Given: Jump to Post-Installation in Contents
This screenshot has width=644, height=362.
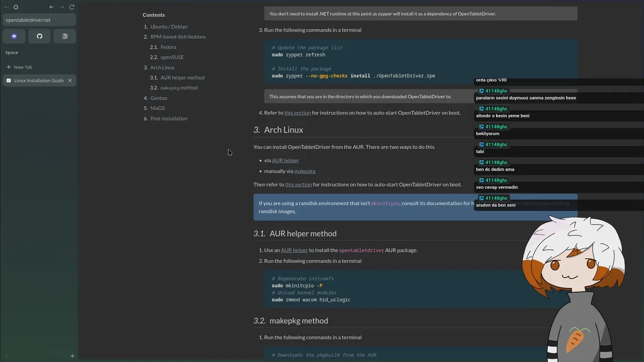Looking at the screenshot, I should click(x=169, y=119).
